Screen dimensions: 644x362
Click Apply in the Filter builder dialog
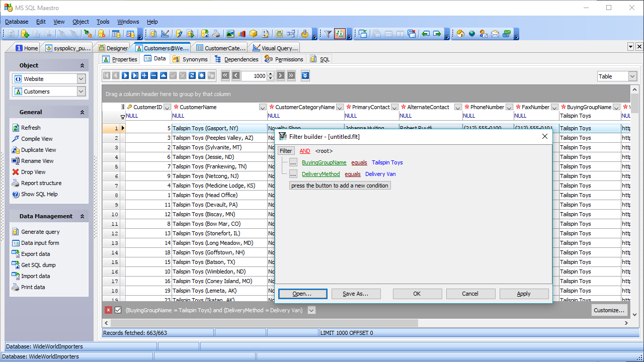click(524, 294)
